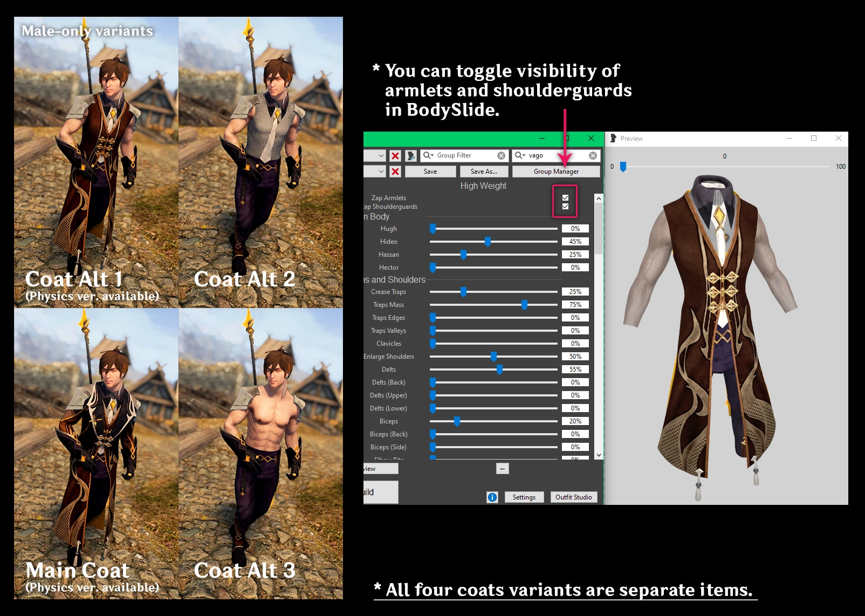This screenshot has width=865, height=616.
Task: Click the left arrow collapse button
Action: pos(502,469)
